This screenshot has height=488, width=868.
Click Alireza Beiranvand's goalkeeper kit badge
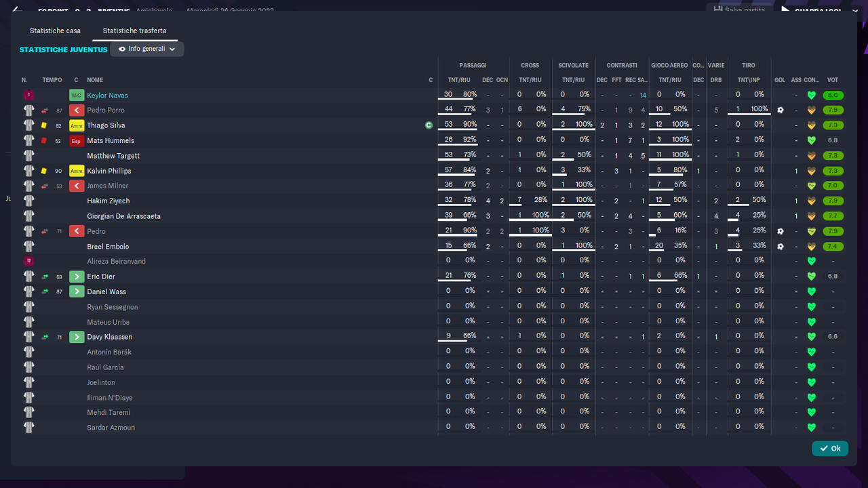pyautogui.click(x=28, y=261)
